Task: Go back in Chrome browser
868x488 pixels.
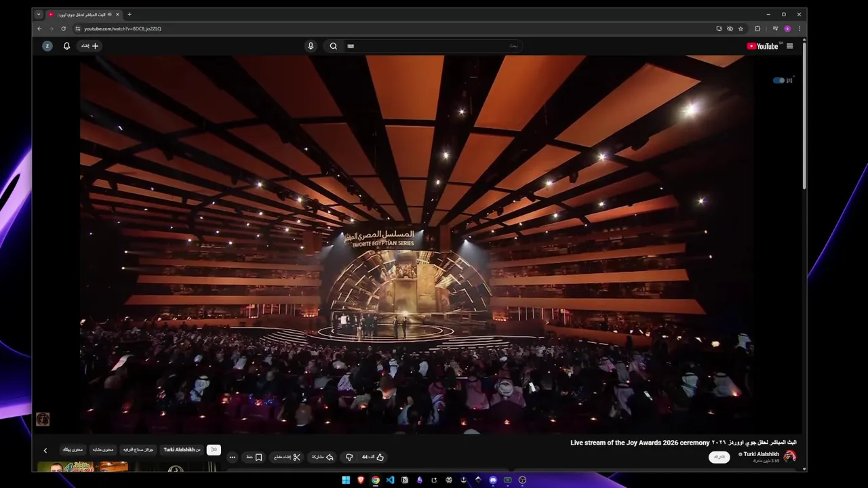Action: point(39,28)
